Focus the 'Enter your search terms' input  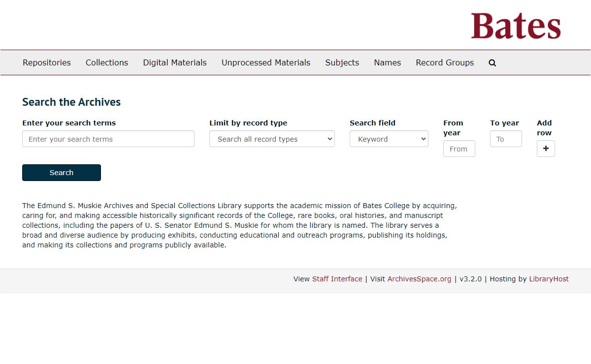pos(108,139)
